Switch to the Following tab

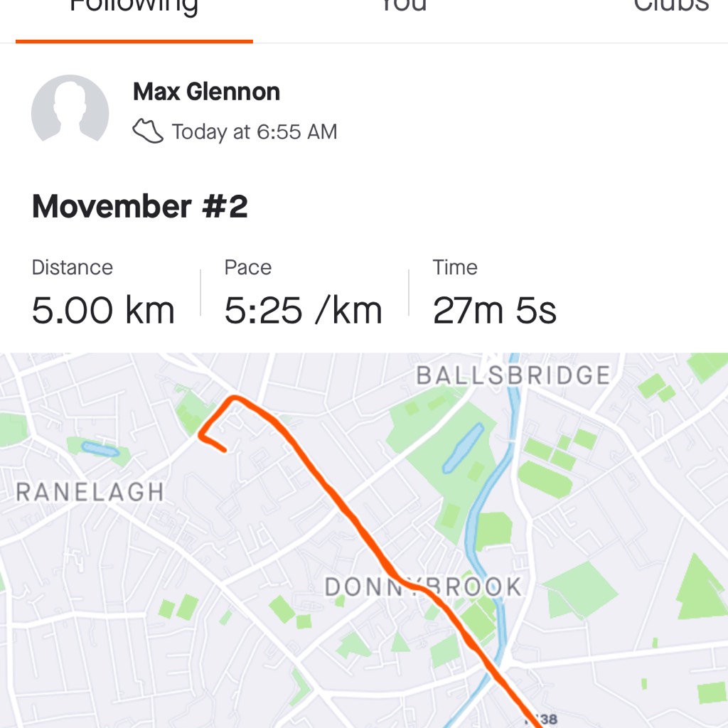click(x=134, y=6)
